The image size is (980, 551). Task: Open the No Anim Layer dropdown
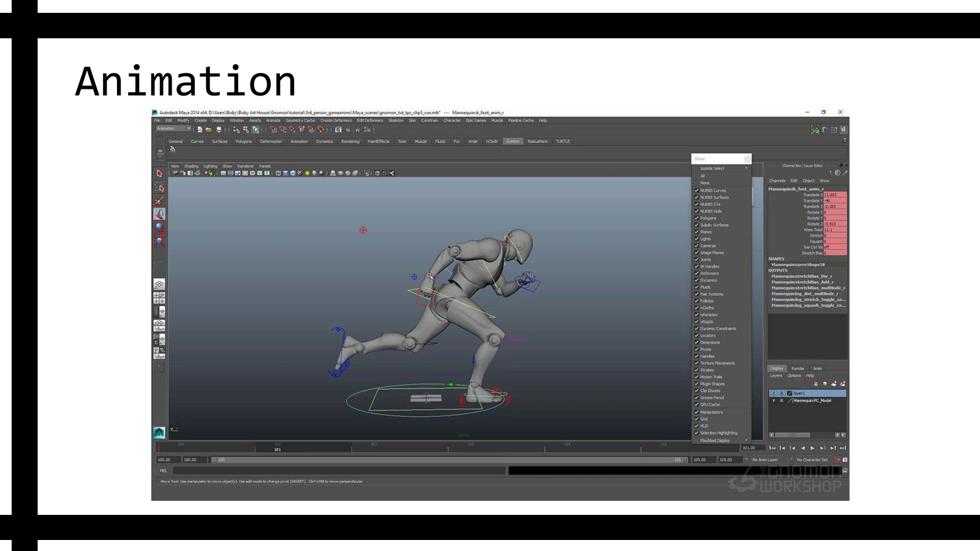[769, 460]
